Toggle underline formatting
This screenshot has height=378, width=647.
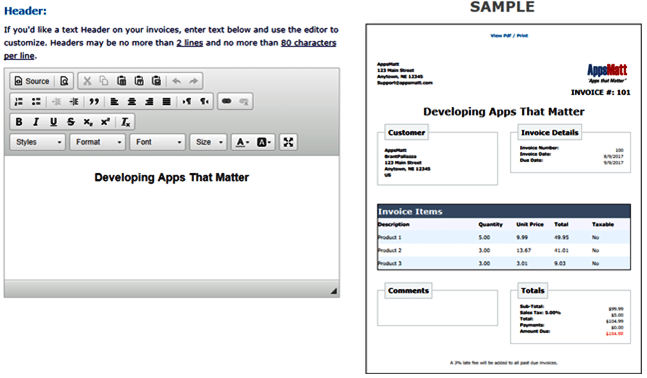coord(53,122)
